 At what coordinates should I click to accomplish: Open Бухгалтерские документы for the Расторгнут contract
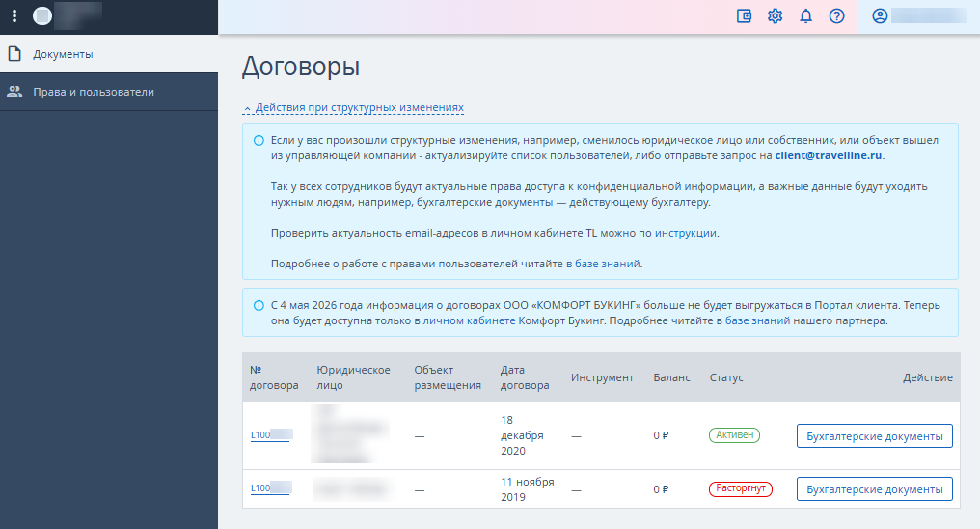[x=874, y=489]
